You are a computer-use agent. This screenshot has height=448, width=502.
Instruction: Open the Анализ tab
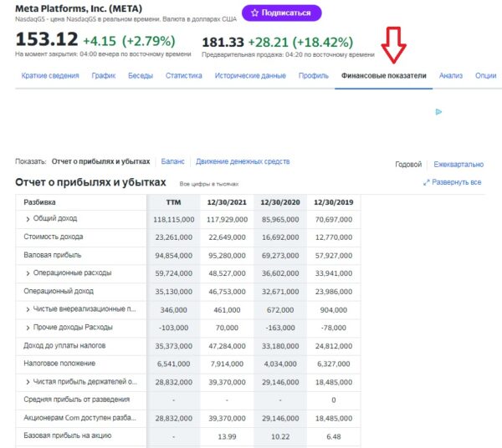450,76
